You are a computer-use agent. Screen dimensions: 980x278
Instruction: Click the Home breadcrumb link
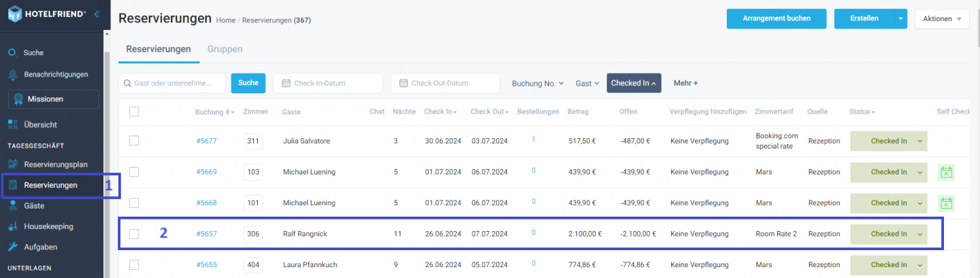[225, 20]
